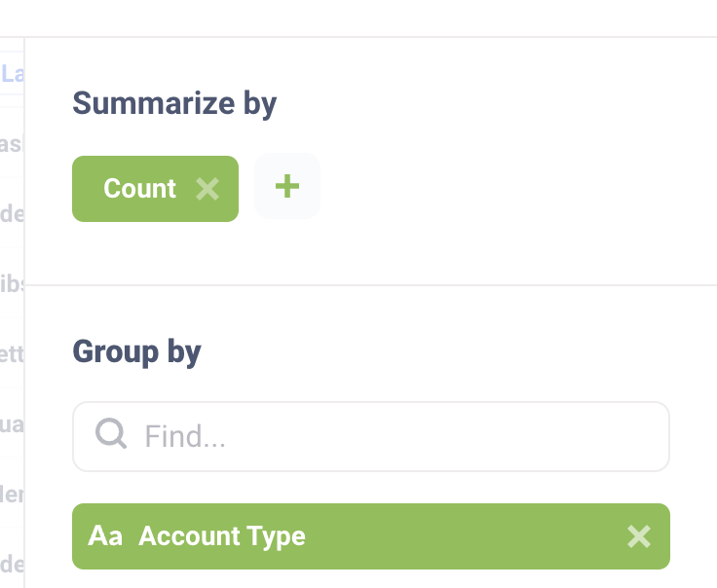This screenshot has width=717, height=588.
Task: Click the last table cell ending 'de'
Action: click(13, 564)
